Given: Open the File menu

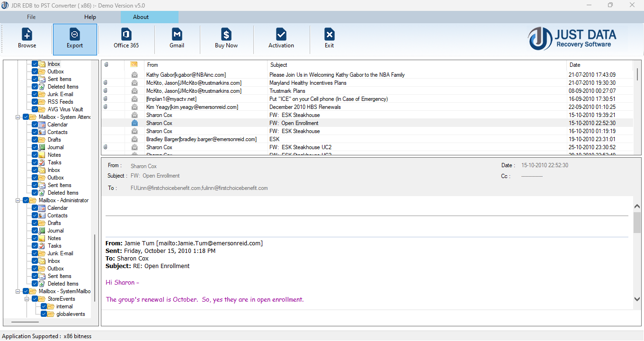Looking at the screenshot, I should [x=31, y=17].
